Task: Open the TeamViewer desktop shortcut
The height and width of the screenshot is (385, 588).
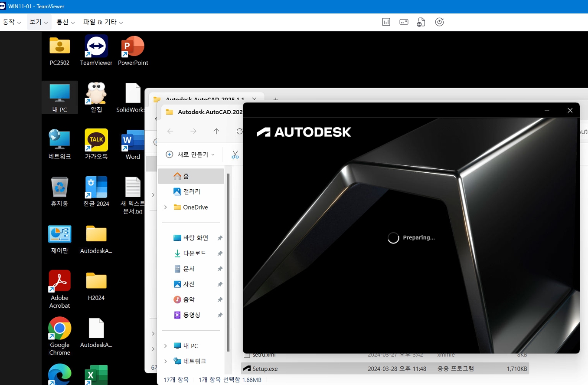Action: [96, 50]
